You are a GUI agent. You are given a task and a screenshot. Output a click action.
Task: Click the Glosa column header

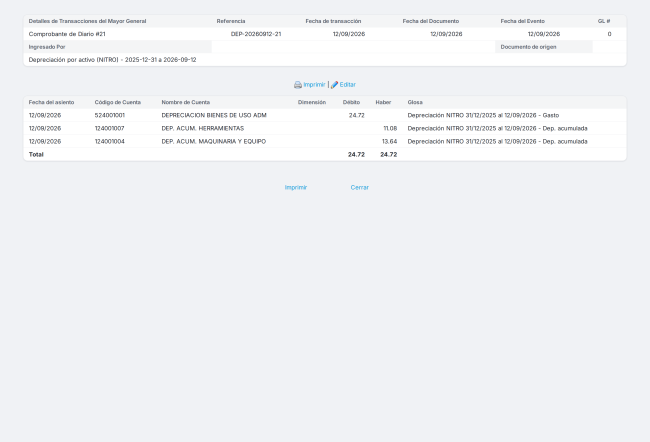tap(415, 102)
